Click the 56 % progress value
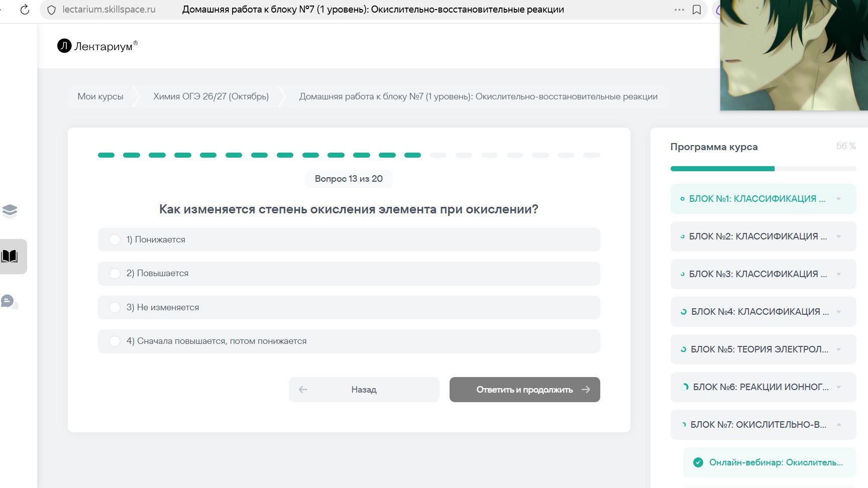The image size is (868, 488). coord(846,146)
